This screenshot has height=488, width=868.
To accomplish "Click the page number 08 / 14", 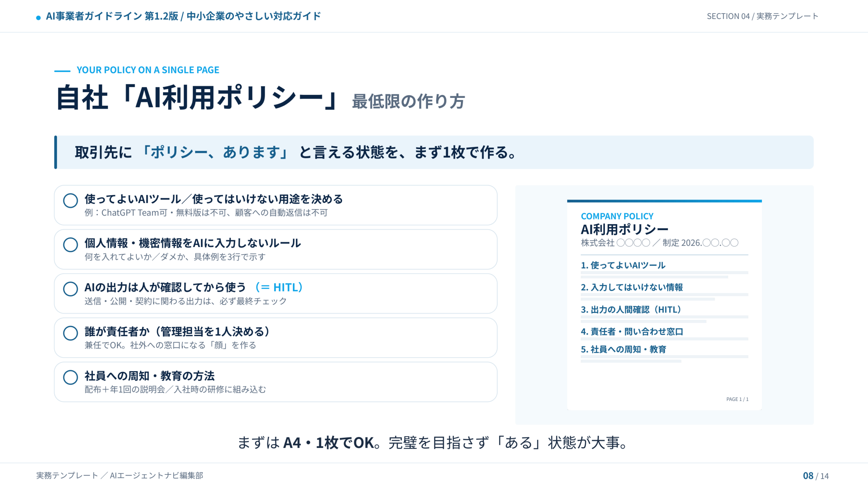I will tap(816, 476).
